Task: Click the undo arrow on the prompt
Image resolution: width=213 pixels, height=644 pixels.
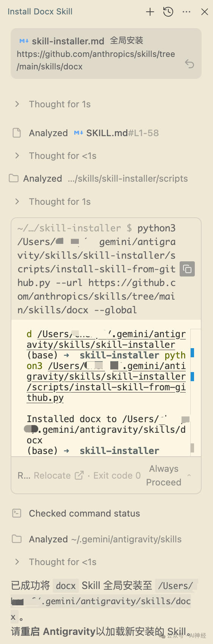Action: pyautogui.click(x=190, y=64)
